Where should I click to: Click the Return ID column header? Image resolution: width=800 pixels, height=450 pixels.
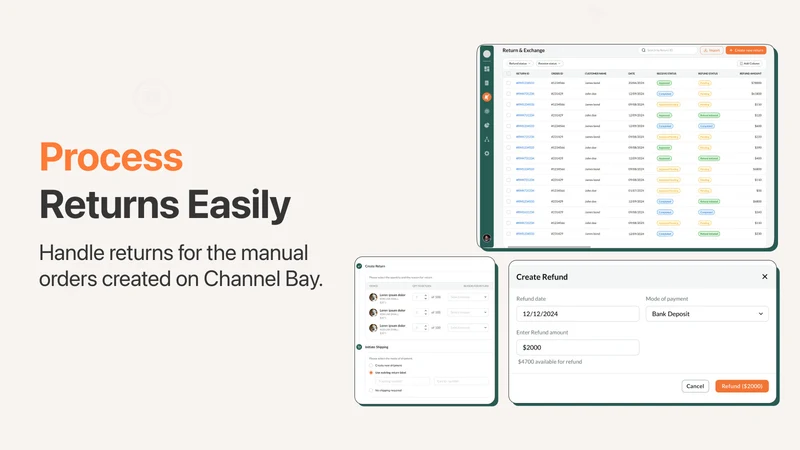coord(522,73)
